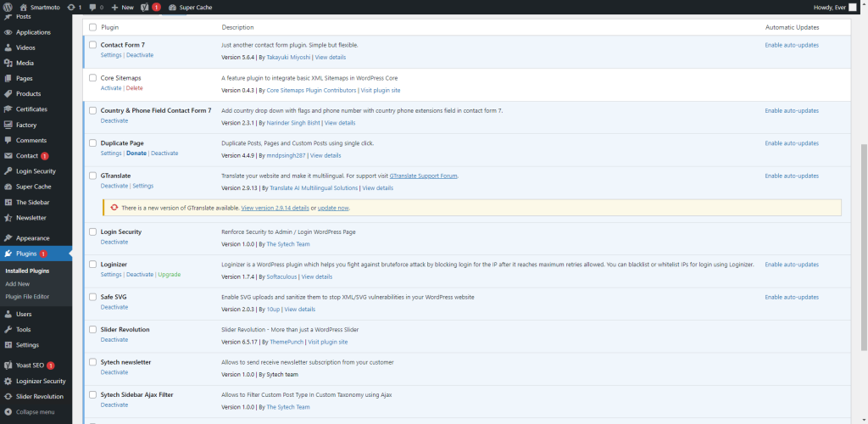Image resolution: width=868 pixels, height=424 pixels.
Task: Open Installed Plugins submenu item
Action: click(27, 271)
